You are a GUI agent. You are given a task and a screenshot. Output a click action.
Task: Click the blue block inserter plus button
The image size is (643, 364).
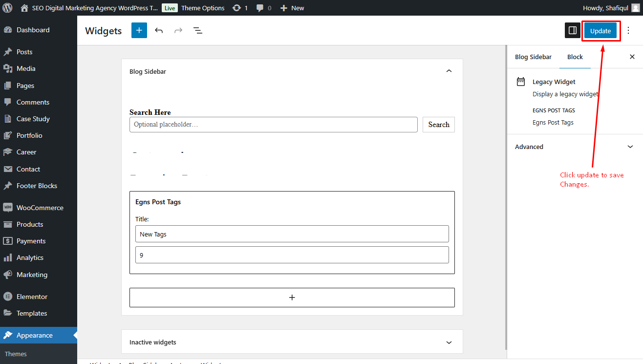(x=139, y=30)
